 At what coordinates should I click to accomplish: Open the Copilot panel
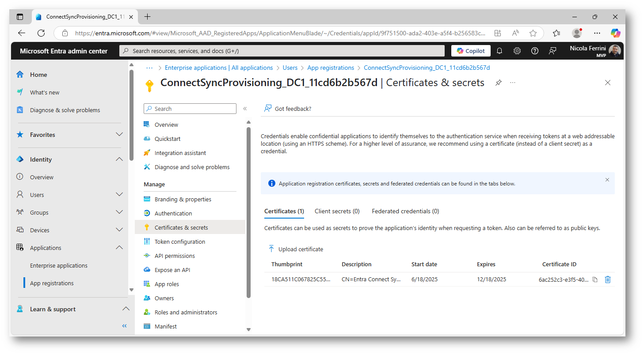[x=471, y=51]
